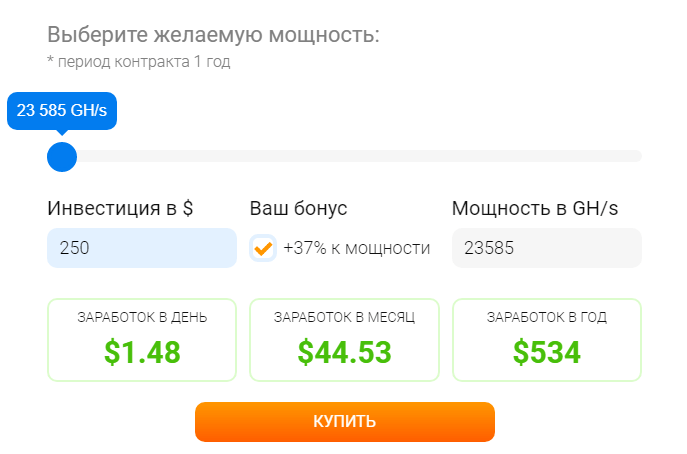Click the Выберите желаемую мощность heading
The image size is (687, 454).
tap(213, 35)
